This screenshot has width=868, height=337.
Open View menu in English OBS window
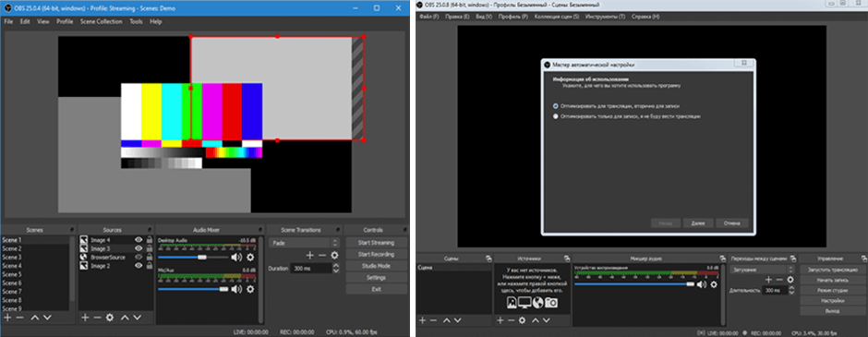tap(43, 21)
